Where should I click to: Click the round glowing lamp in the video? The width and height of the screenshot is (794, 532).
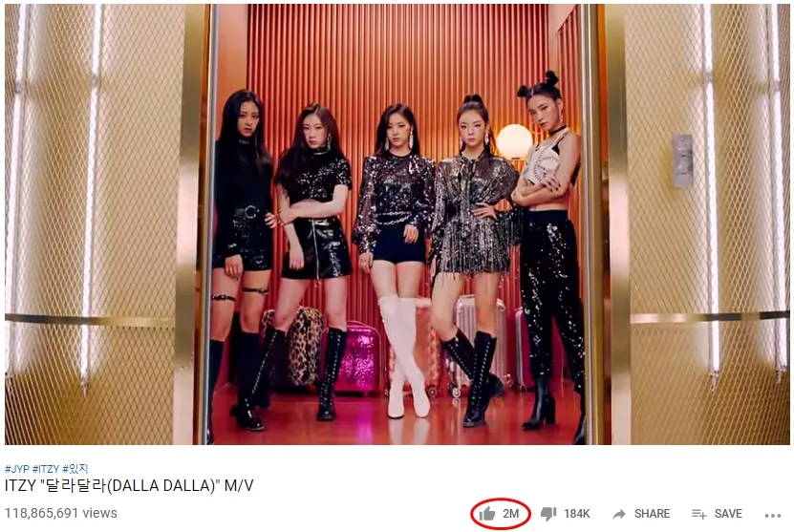pyautogui.click(x=514, y=141)
